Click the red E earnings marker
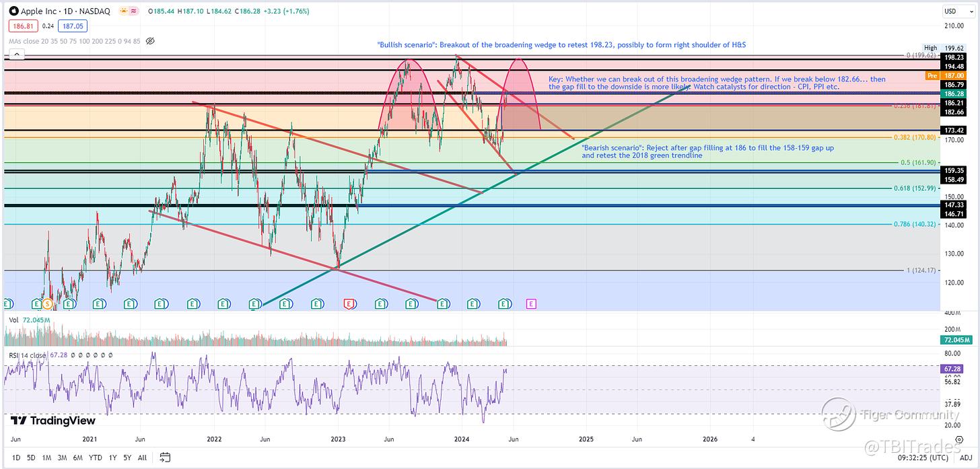980x469 pixels. [x=349, y=304]
